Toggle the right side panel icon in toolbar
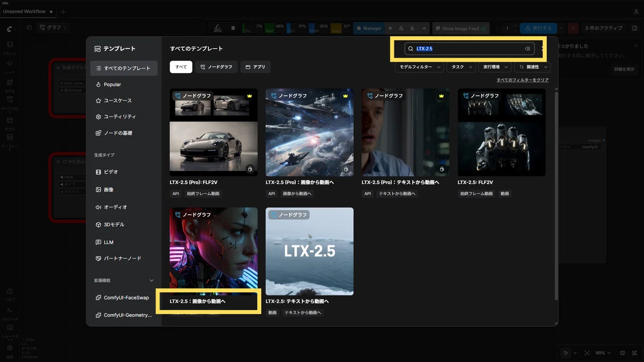Viewport: 644px width, 362px height. tap(633, 28)
